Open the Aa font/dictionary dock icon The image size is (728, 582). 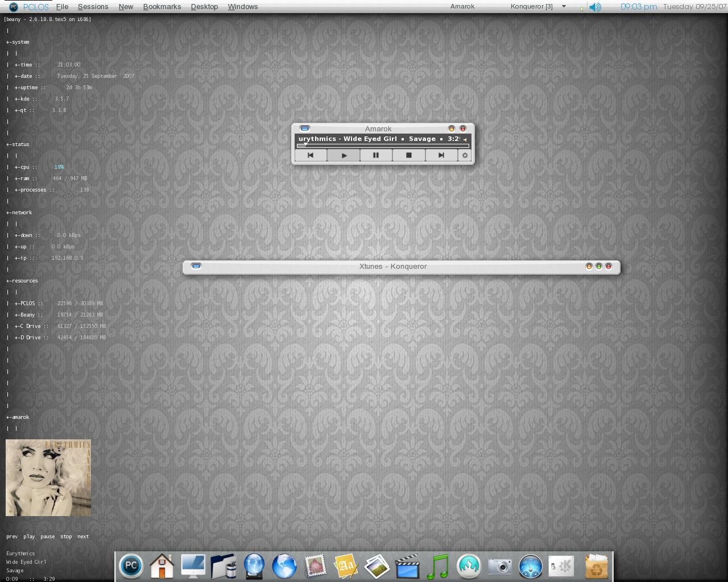pyautogui.click(x=346, y=566)
